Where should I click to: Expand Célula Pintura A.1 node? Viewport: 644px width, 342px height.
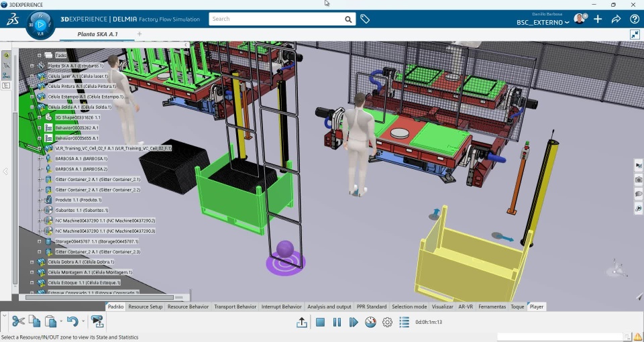[32, 87]
